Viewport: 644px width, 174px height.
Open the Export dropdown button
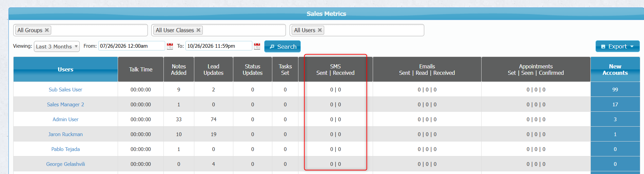click(618, 46)
